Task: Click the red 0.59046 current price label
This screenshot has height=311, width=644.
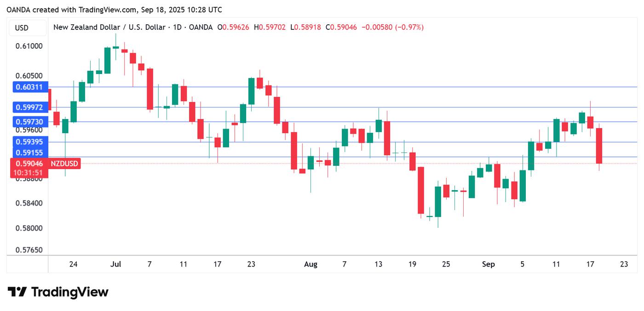Action: (29, 164)
